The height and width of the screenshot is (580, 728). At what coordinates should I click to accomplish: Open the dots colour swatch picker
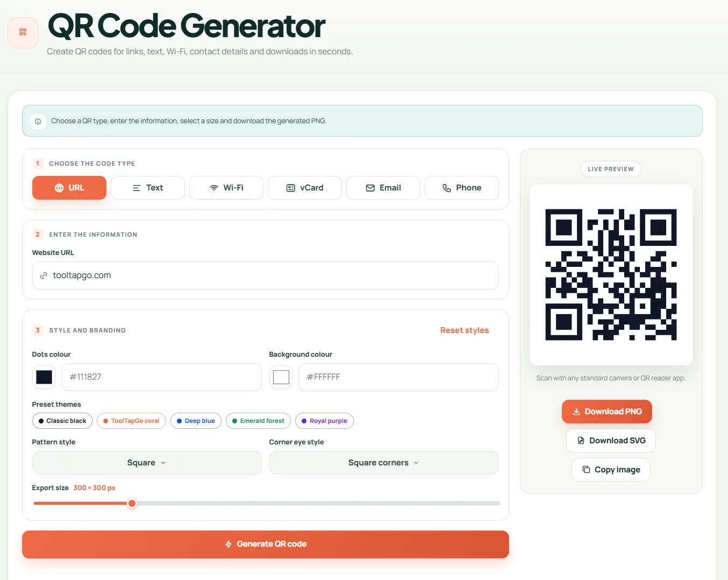tap(44, 377)
